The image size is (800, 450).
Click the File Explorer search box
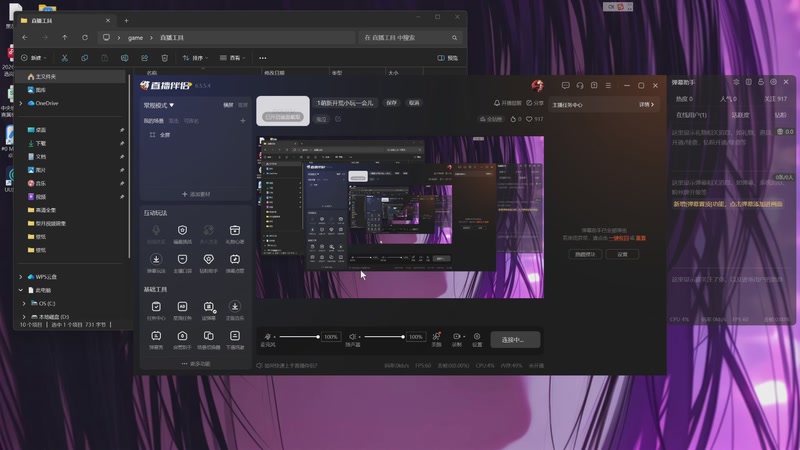410,37
